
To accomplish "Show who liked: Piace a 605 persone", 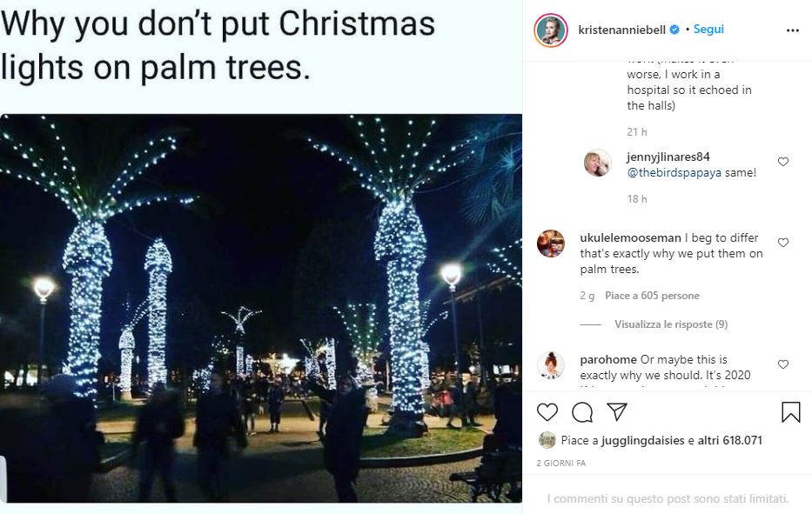I will click(x=652, y=296).
